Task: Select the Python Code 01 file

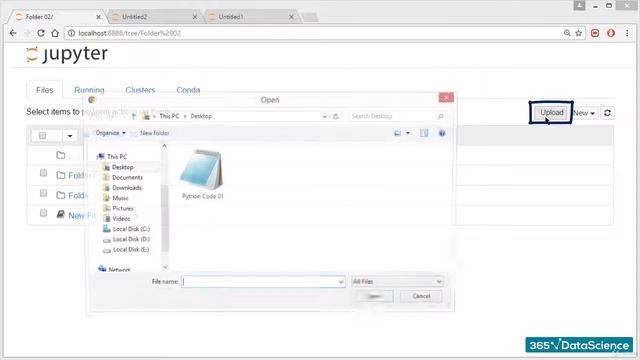Action: pos(202,175)
